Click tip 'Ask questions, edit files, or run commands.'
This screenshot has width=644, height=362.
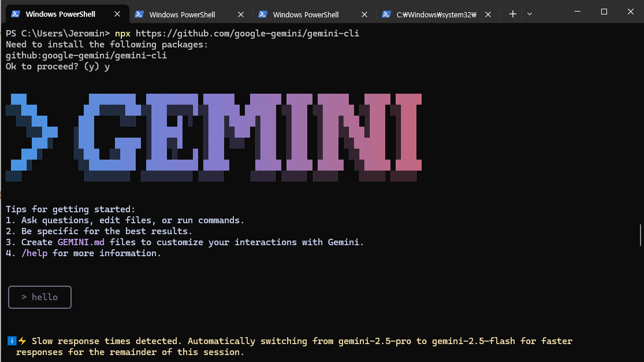133,220
